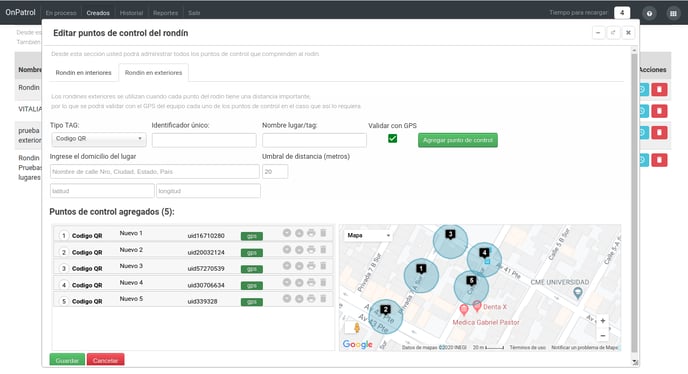The width and height of the screenshot is (688, 374).
Task: Click the longitud input field
Action: point(208,191)
